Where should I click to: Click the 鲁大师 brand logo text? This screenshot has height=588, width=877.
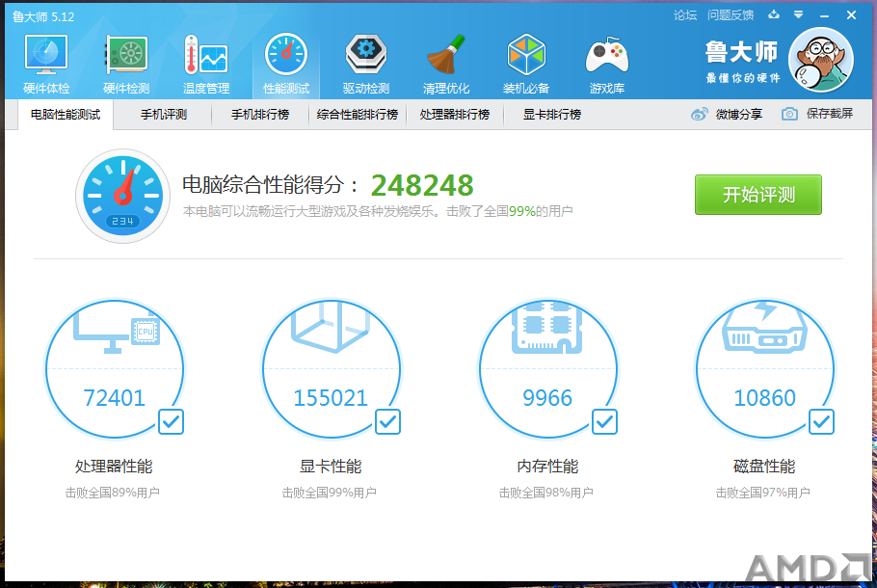click(742, 52)
